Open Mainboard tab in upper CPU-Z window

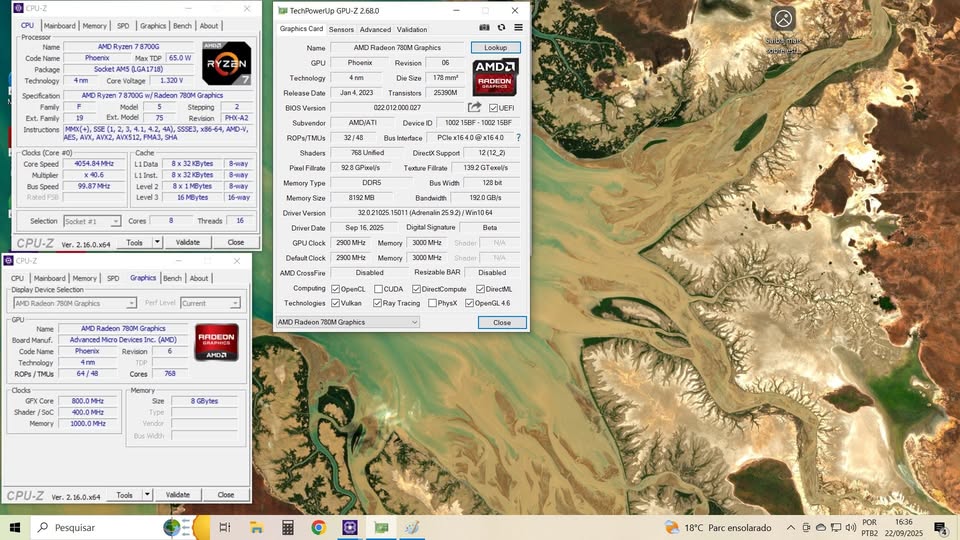pyautogui.click(x=59, y=26)
